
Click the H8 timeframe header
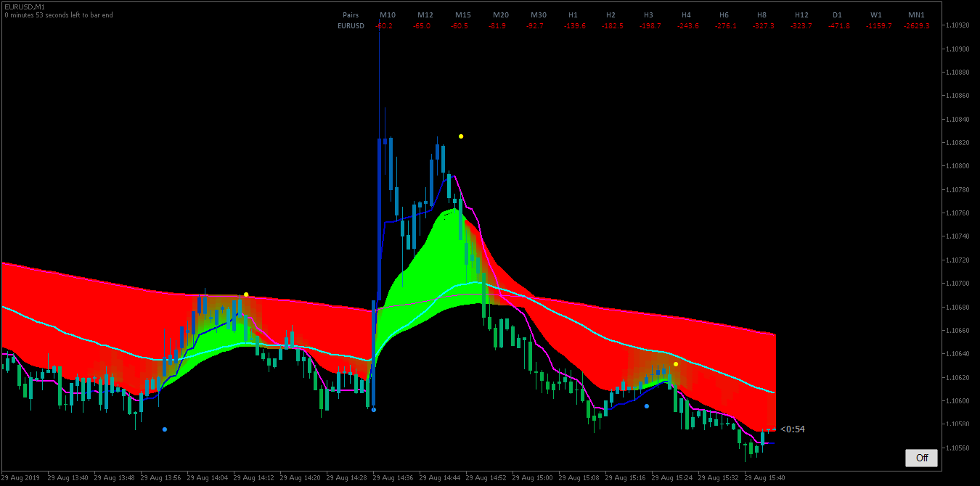tap(762, 15)
